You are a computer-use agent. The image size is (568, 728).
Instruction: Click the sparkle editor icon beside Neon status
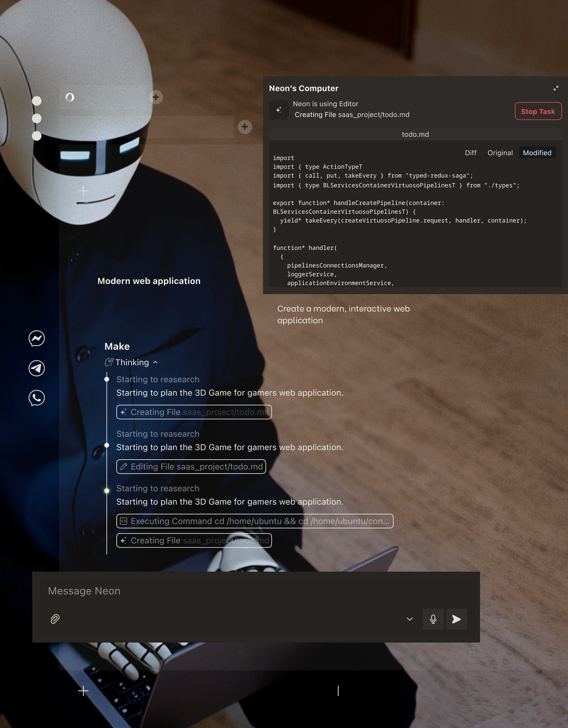279,110
